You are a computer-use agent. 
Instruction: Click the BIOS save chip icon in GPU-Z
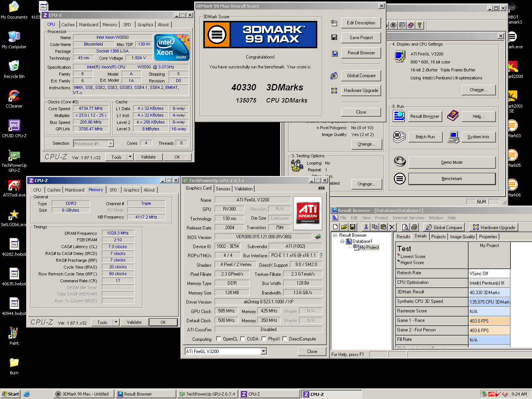point(318,237)
